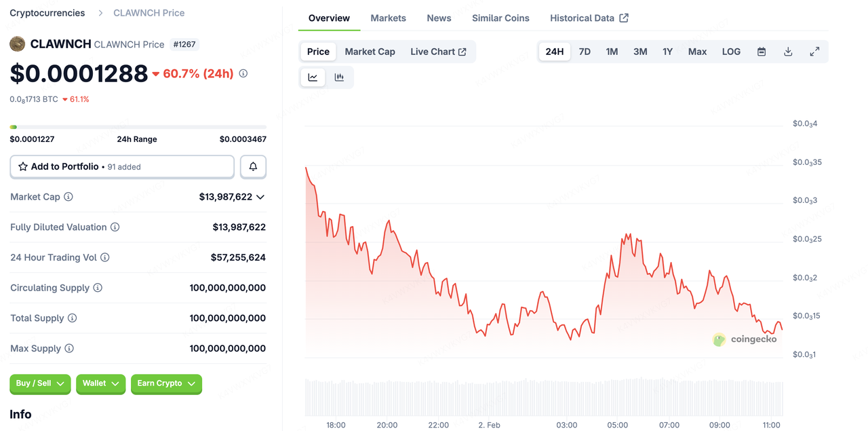The width and height of the screenshot is (868, 431).
Task: Select the 7D time range
Action: [x=585, y=52]
